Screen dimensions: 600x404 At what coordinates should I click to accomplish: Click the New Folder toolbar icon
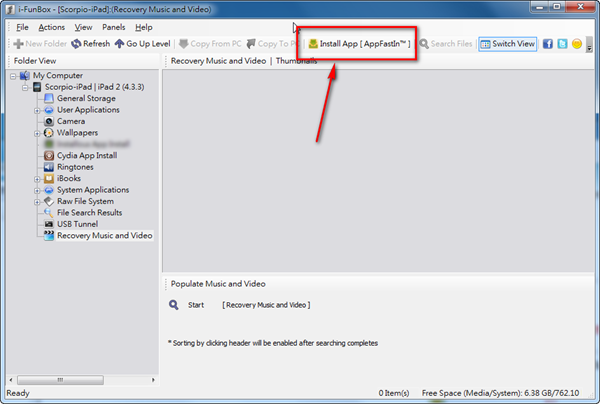click(x=18, y=44)
